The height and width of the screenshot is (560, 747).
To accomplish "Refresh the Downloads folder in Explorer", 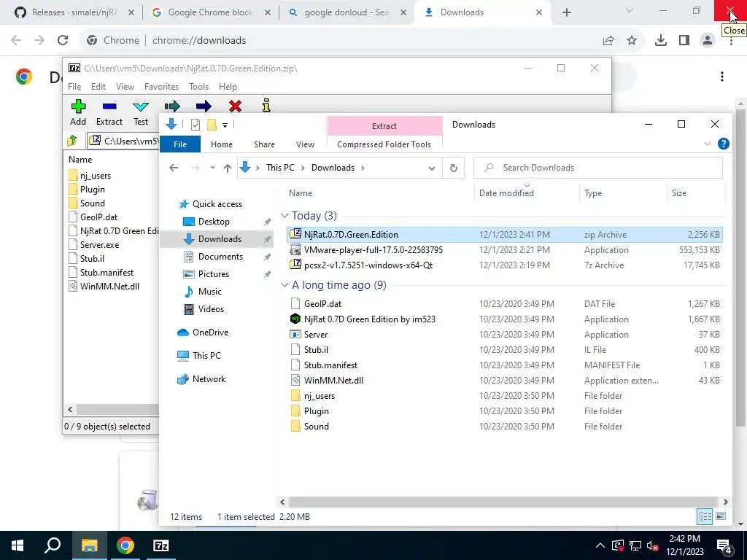I will [x=454, y=168].
